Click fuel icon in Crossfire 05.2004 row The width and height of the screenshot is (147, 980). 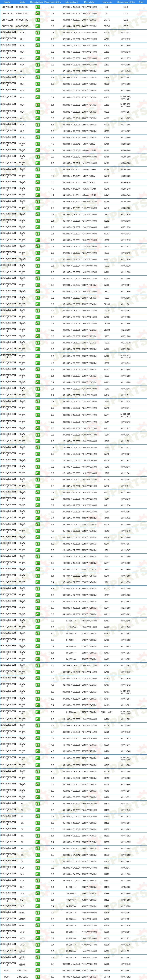(x=38, y=13)
